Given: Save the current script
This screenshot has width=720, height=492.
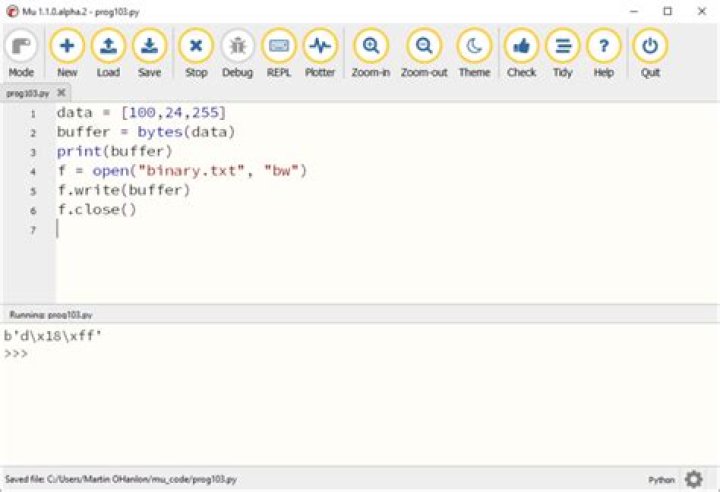Looking at the screenshot, I should [150, 53].
